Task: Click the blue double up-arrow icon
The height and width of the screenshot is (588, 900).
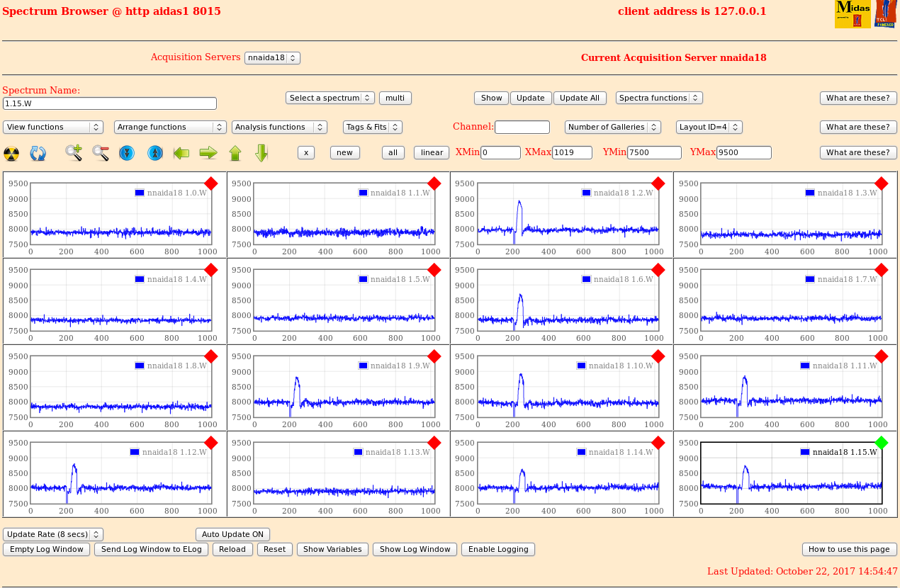Action: point(155,153)
